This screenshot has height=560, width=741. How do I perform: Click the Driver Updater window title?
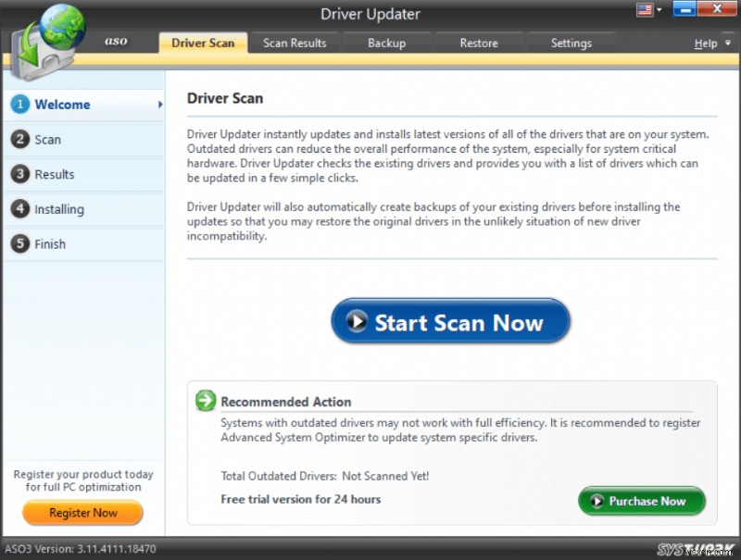tap(370, 14)
